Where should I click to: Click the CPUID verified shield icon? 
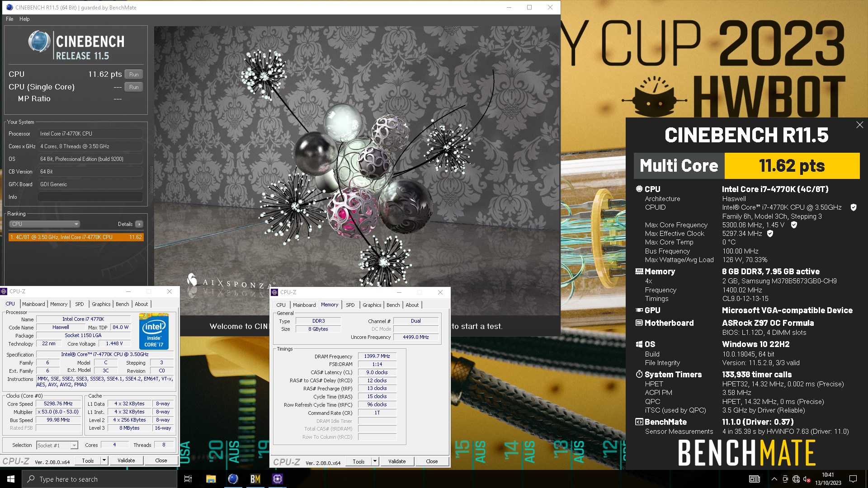(x=854, y=207)
